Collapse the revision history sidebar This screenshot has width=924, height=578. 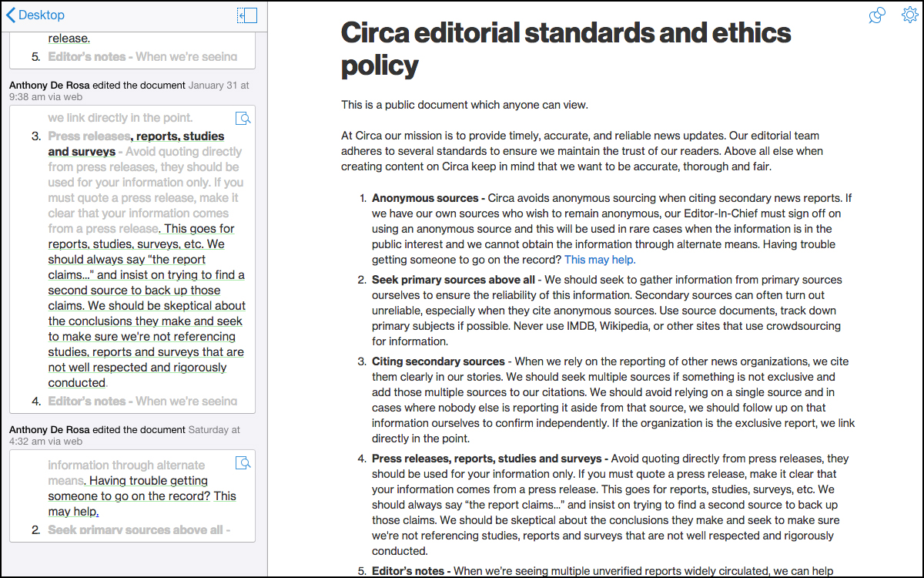click(247, 15)
